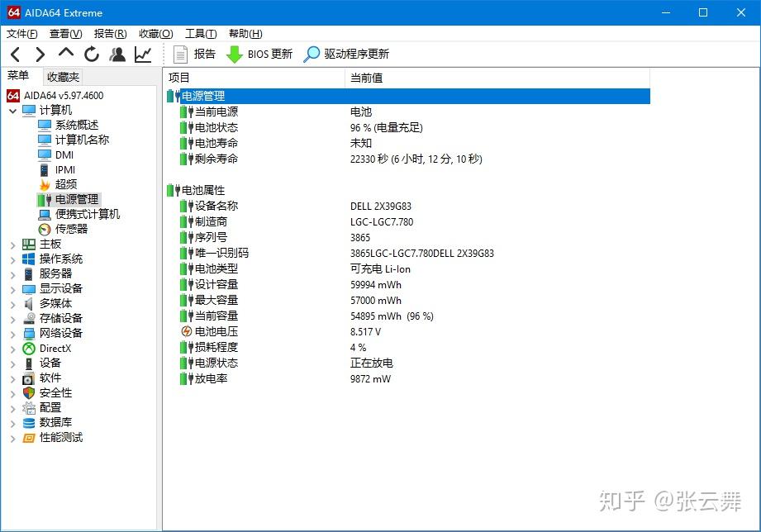Click the BIOS 更新 button
This screenshot has width=761, height=532.
point(259,54)
